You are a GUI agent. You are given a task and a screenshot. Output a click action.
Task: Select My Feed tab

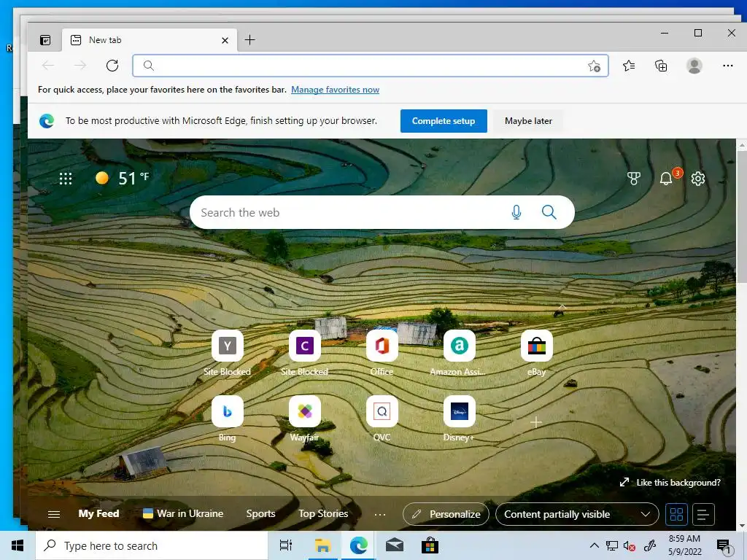(x=98, y=514)
